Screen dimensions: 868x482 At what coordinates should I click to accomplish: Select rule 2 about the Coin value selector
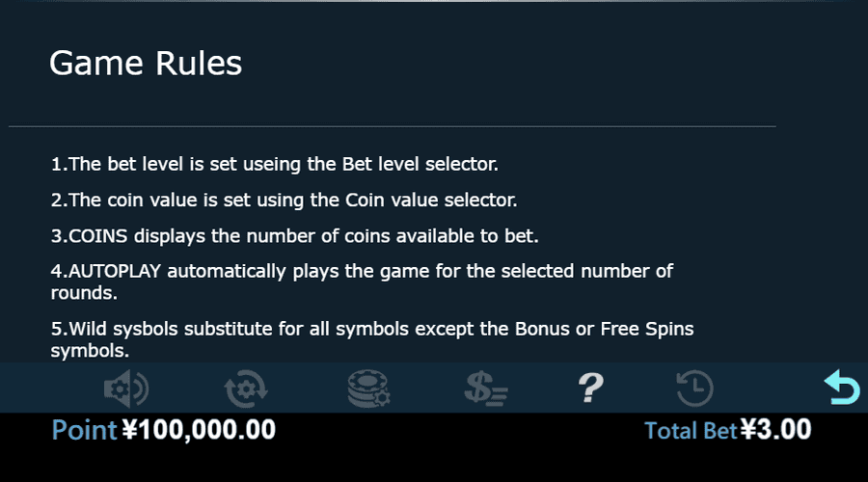pos(284,200)
